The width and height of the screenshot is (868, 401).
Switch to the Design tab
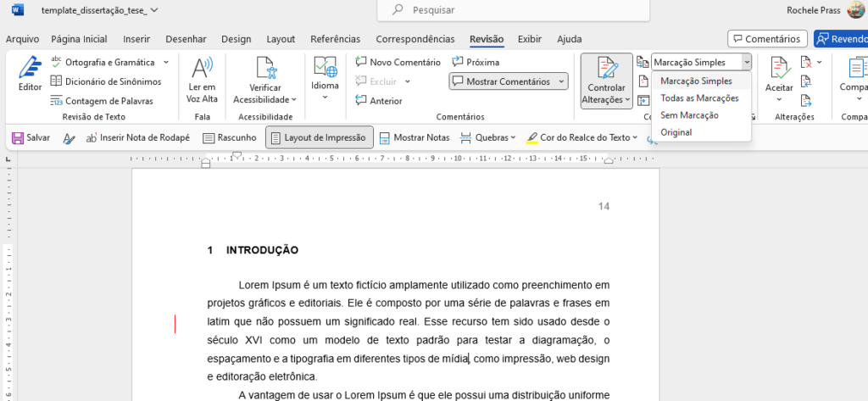pos(236,39)
